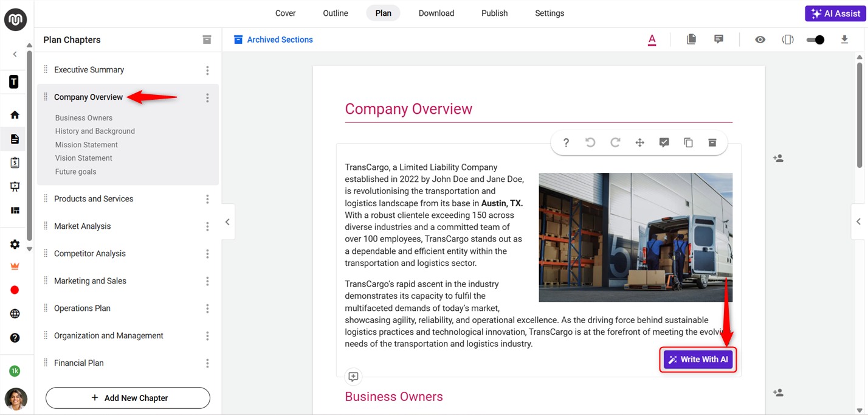Viewport: 868px width, 415px height.
Task: Open the document icon in left sidebar
Action: point(15,139)
